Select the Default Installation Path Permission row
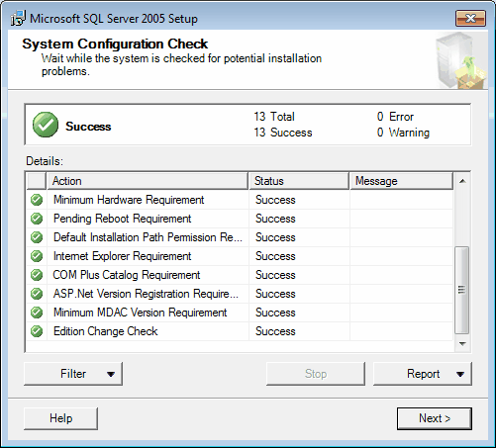Image resolution: width=496 pixels, height=448 pixels. click(x=240, y=237)
